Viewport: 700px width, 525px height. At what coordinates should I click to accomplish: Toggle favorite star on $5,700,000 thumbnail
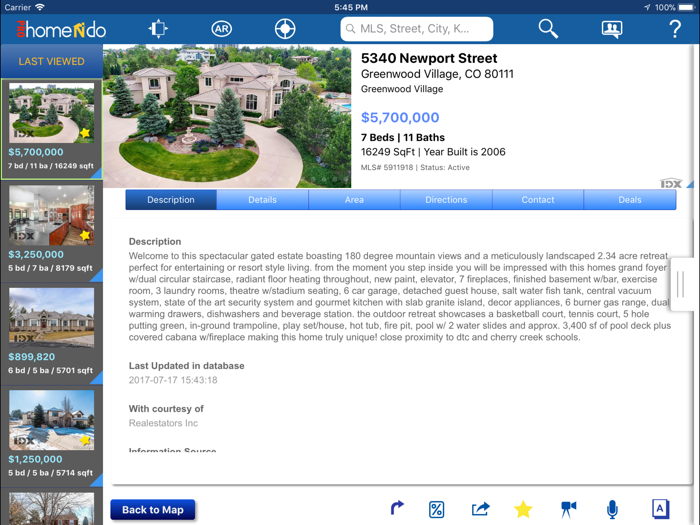(85, 133)
